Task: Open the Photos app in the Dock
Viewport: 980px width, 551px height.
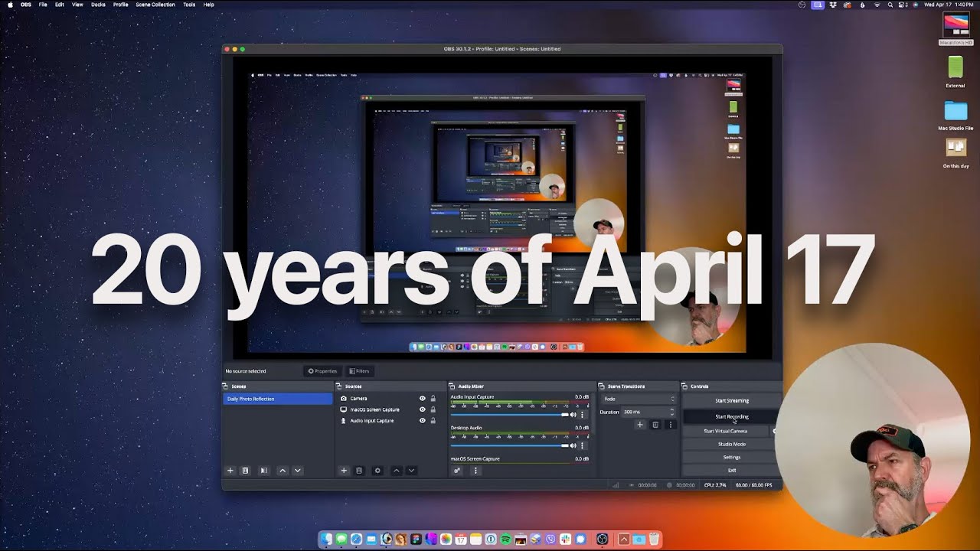Action: point(446,540)
